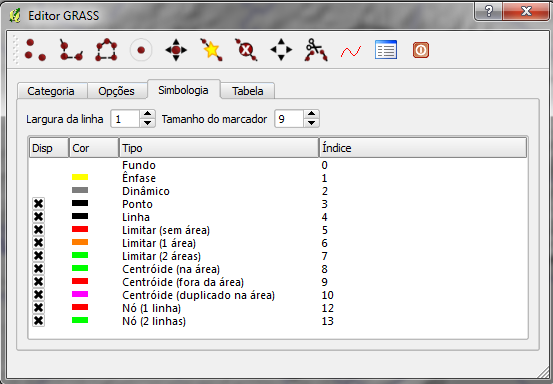
Task: Increase Tamanho do marcador value
Action: pyautogui.click(x=311, y=114)
